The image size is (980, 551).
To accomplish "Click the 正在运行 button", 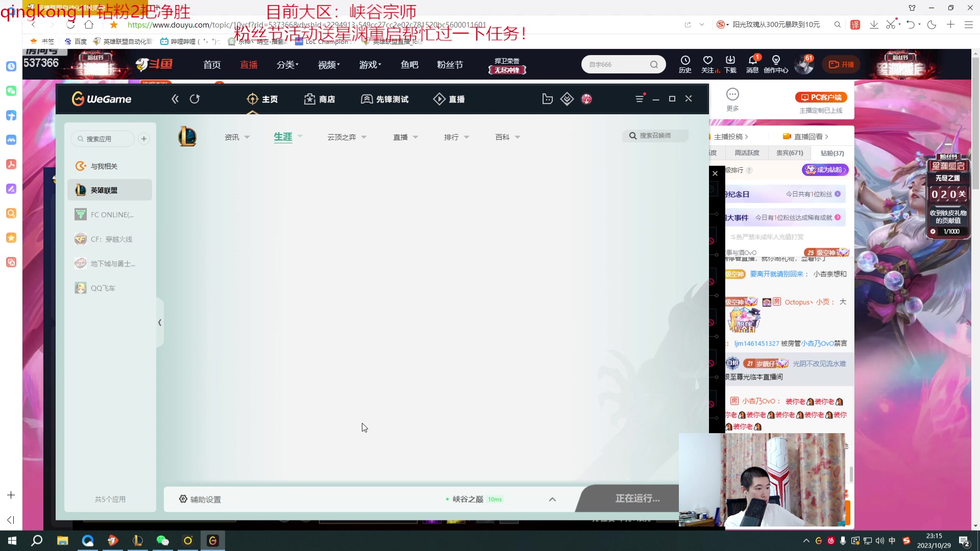I will [637, 498].
